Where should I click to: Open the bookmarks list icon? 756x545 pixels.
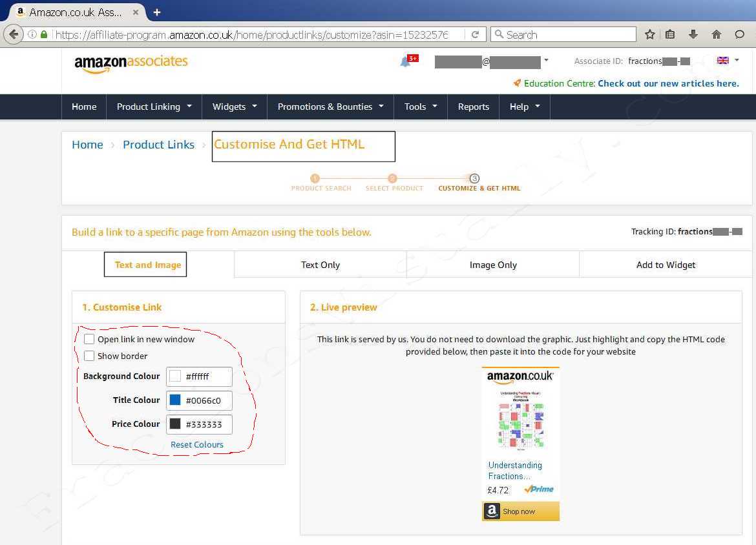point(670,35)
